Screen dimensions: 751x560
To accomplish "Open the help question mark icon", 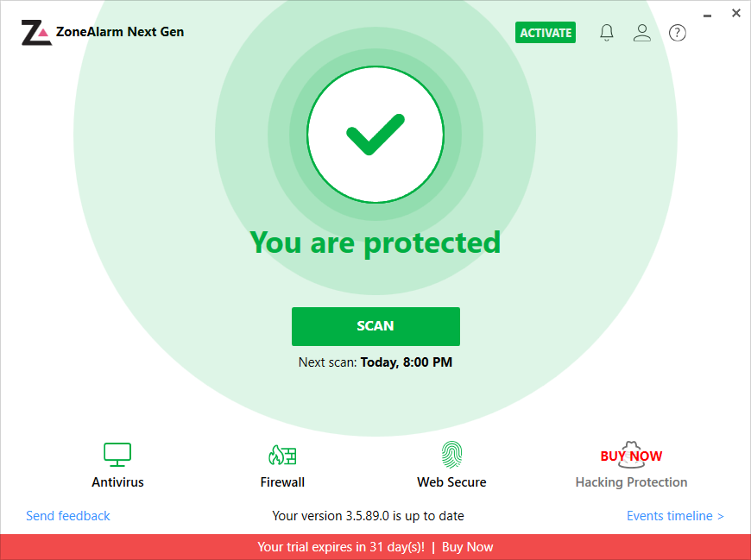I will coord(678,33).
